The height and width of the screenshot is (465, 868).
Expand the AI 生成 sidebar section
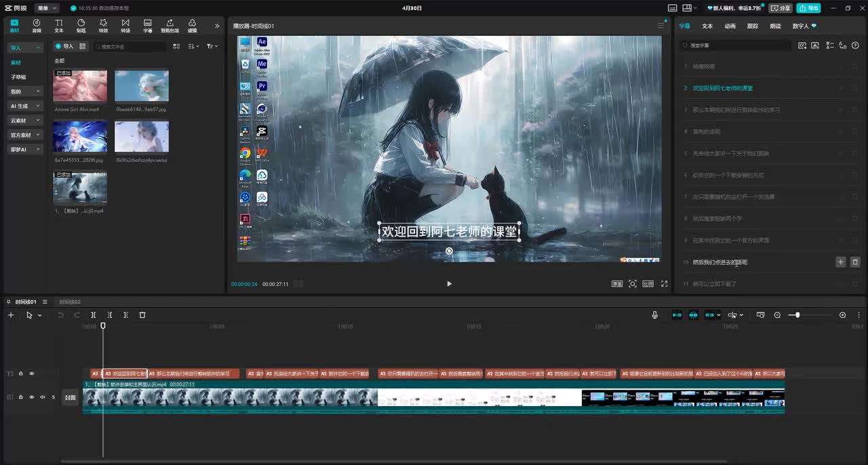[24, 106]
